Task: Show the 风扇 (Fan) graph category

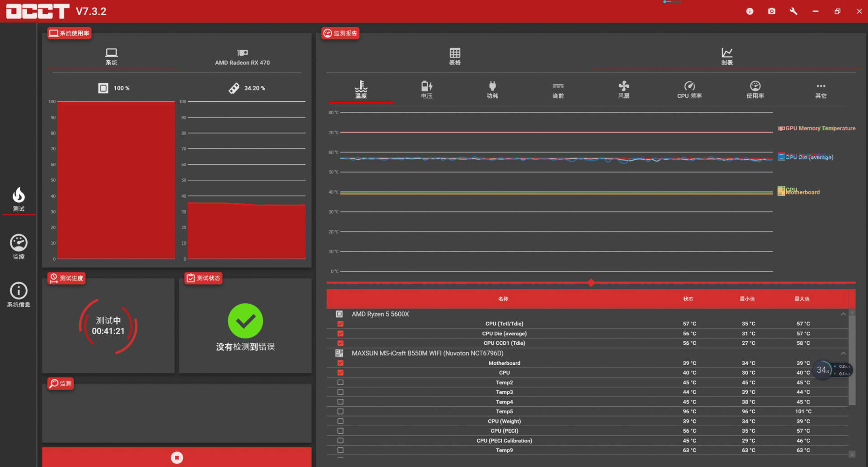Action: point(624,90)
